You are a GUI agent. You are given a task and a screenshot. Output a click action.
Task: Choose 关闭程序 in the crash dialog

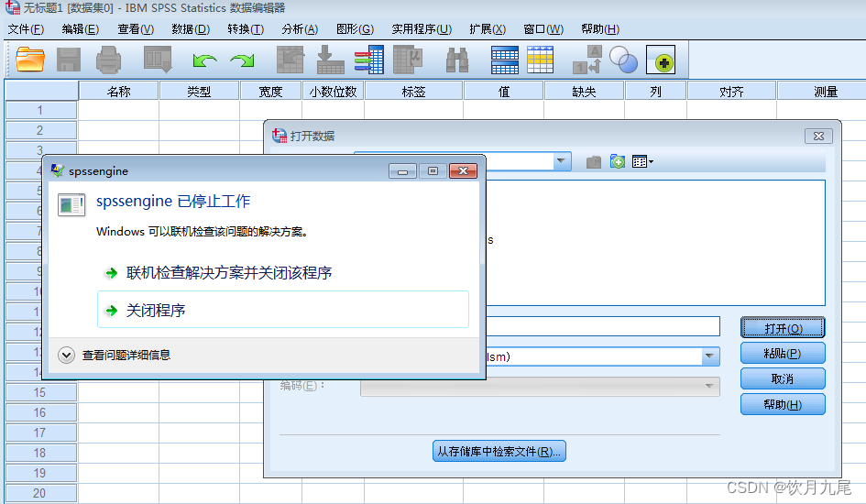coord(283,310)
